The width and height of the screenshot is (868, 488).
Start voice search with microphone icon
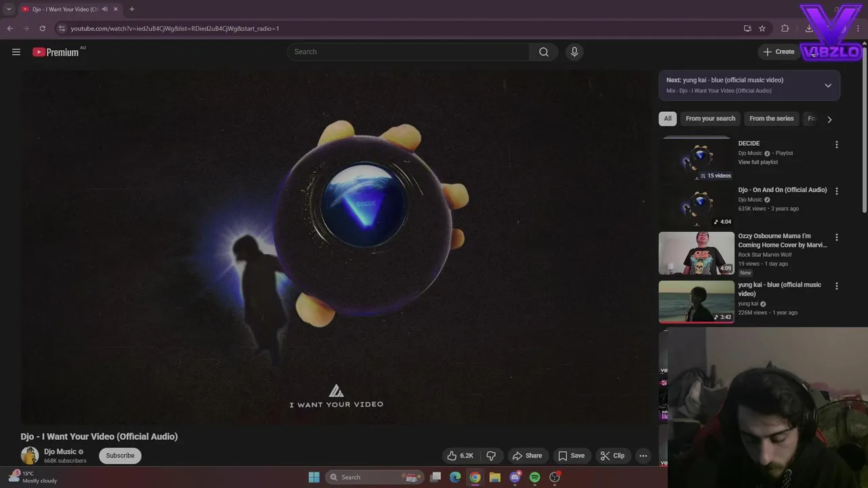tap(574, 52)
